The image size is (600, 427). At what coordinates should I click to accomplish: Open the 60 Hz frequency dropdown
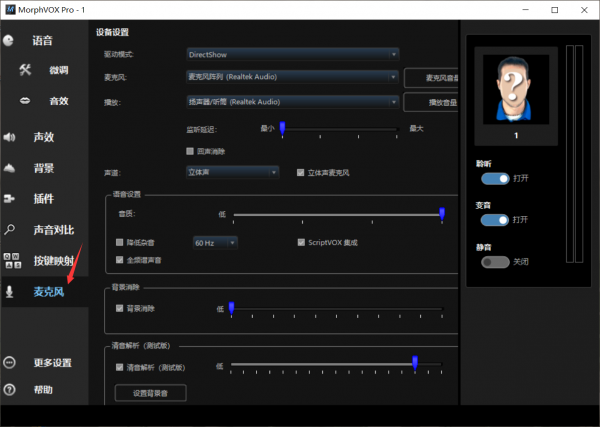[215, 243]
